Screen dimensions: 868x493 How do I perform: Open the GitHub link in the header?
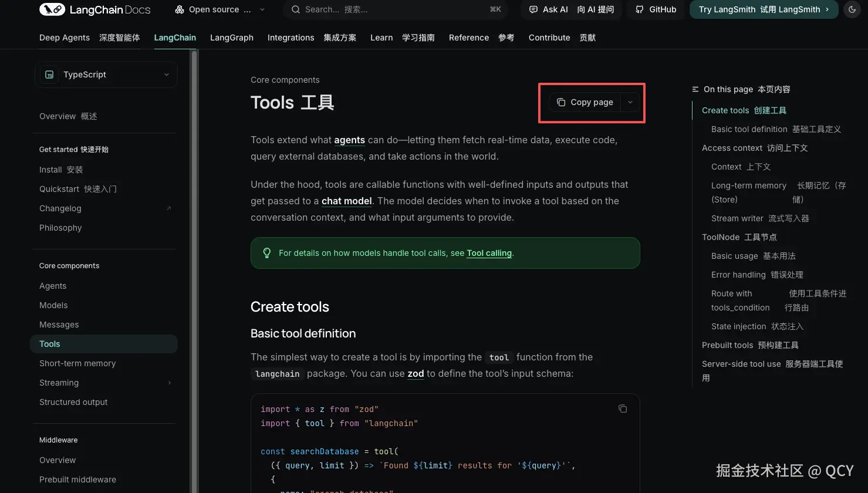(656, 9)
